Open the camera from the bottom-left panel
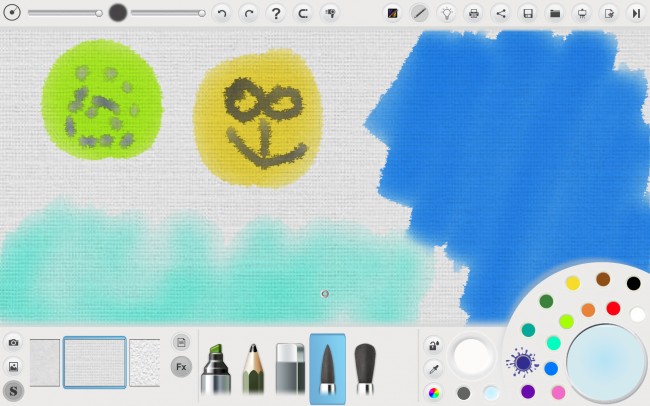650x406 pixels. tap(14, 343)
